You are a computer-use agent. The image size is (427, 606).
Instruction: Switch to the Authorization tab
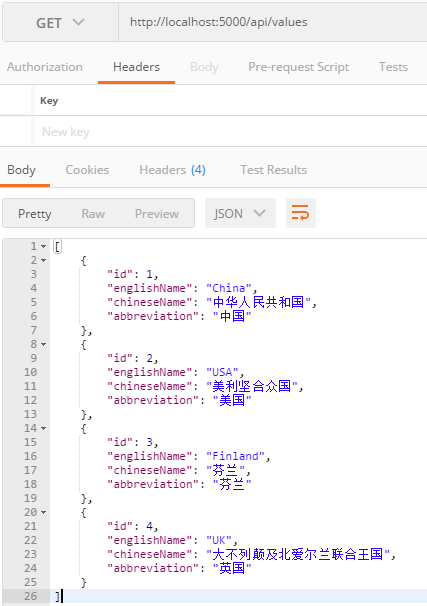pyautogui.click(x=44, y=67)
